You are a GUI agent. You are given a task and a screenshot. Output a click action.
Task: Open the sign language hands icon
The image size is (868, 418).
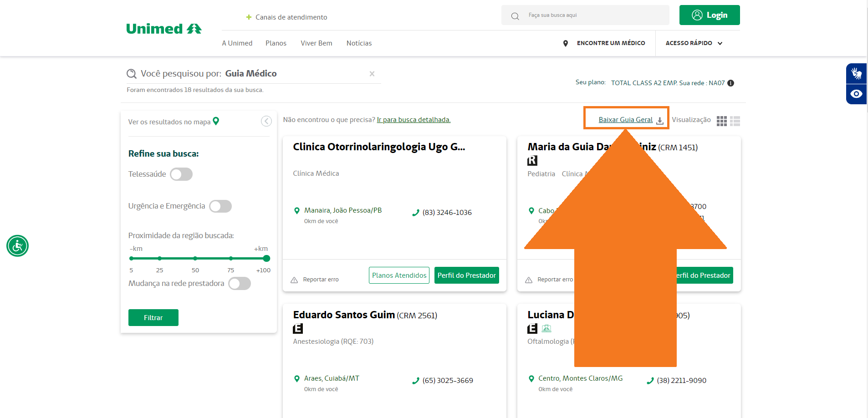tap(856, 73)
